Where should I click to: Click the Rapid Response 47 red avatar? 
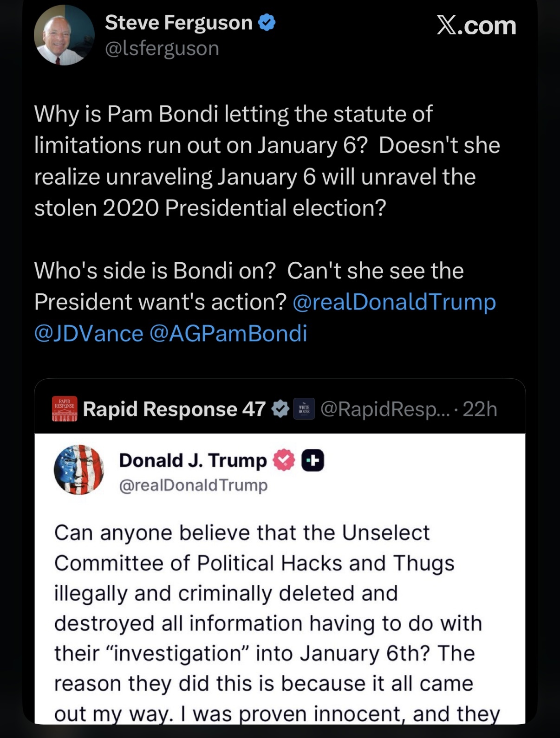[x=65, y=409]
